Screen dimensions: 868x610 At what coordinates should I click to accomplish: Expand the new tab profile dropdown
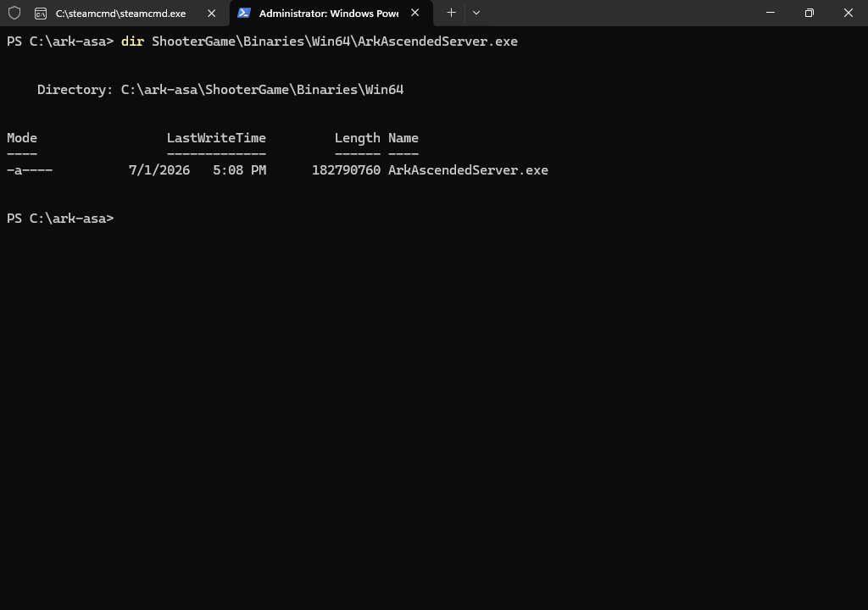click(476, 13)
